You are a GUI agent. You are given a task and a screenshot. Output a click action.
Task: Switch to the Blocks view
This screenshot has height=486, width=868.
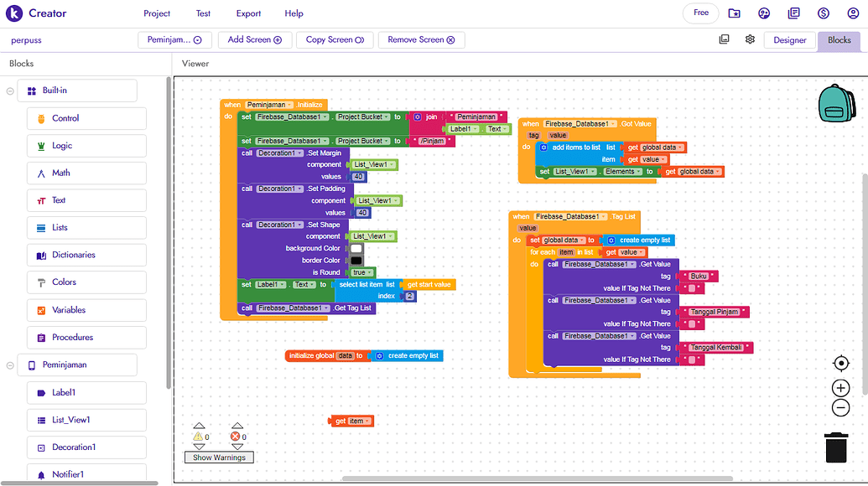839,40
